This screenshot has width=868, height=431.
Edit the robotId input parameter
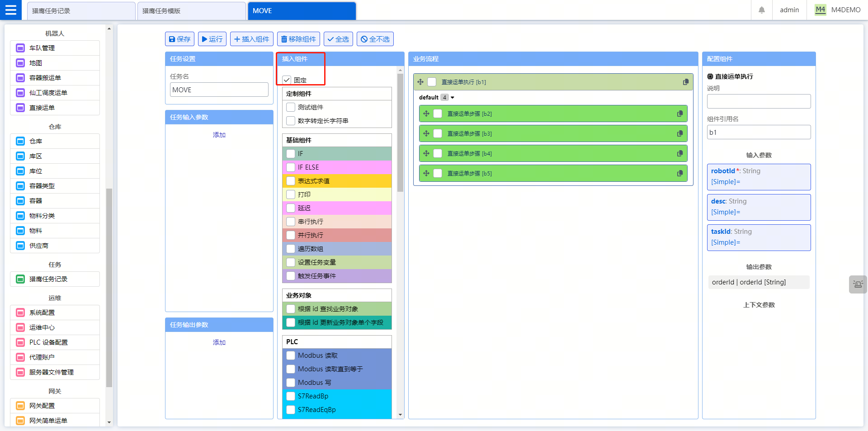tap(759, 177)
